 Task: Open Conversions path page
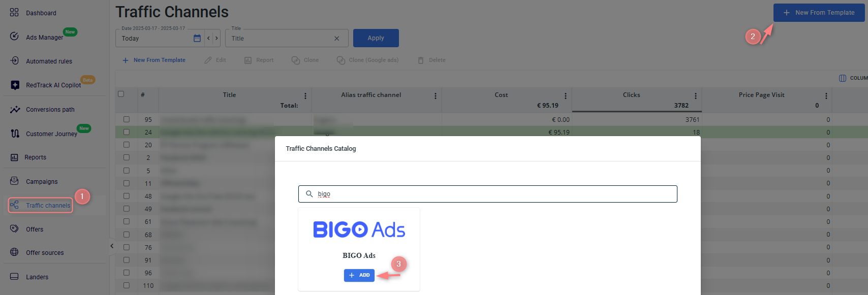[50, 110]
